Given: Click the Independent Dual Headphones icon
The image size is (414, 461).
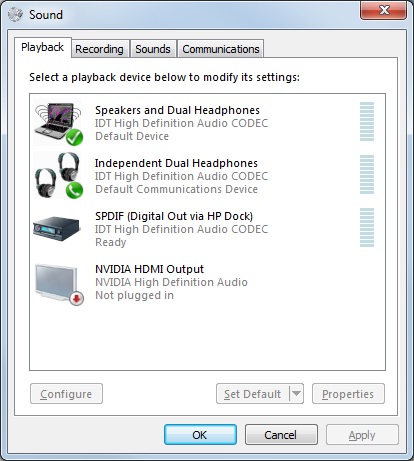Looking at the screenshot, I should click(58, 176).
